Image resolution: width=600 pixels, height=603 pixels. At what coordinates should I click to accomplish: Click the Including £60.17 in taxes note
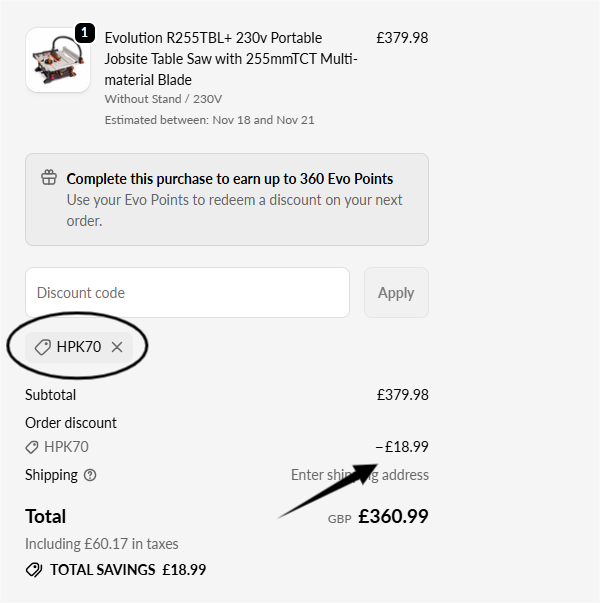click(101, 544)
